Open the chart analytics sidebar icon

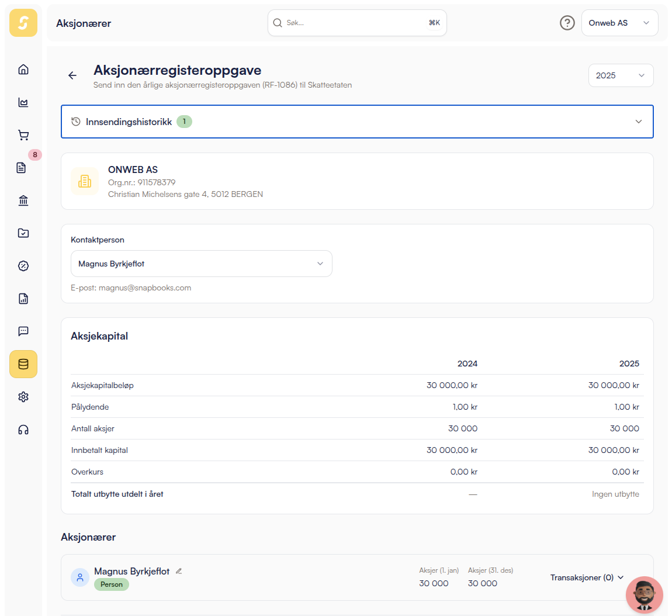click(x=23, y=102)
